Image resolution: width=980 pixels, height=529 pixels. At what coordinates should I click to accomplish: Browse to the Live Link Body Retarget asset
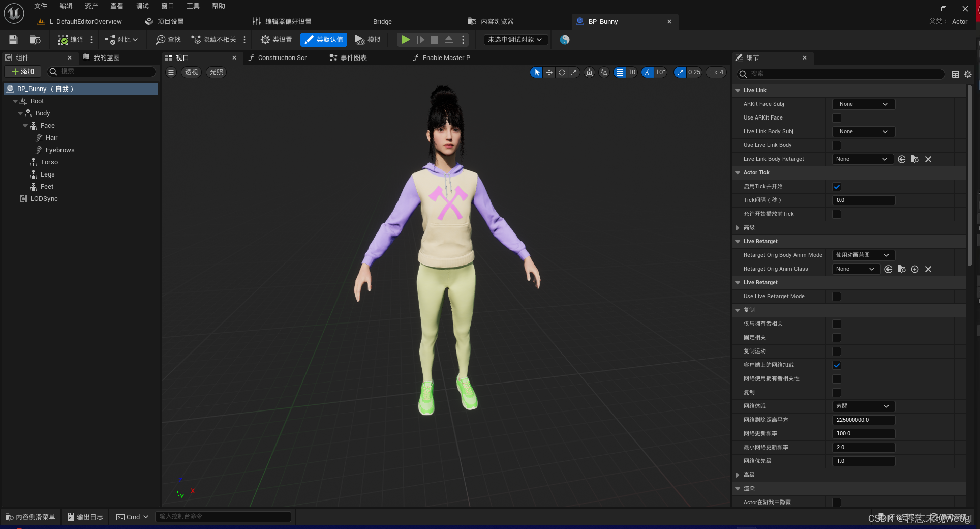pos(915,159)
